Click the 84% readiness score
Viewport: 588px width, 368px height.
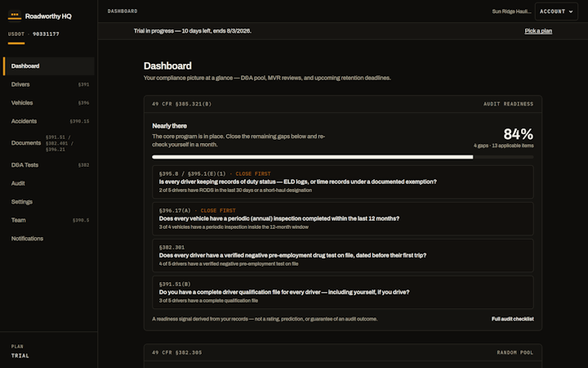click(519, 134)
